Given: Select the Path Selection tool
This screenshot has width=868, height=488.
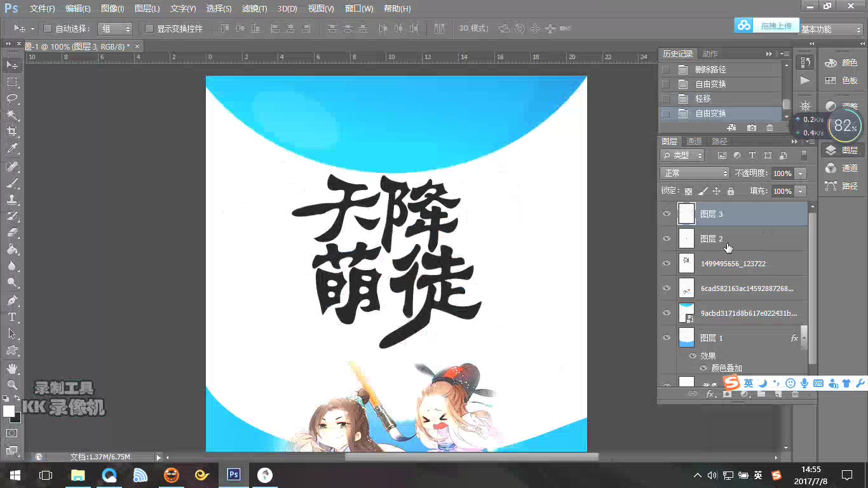Looking at the screenshot, I should pos(12,333).
